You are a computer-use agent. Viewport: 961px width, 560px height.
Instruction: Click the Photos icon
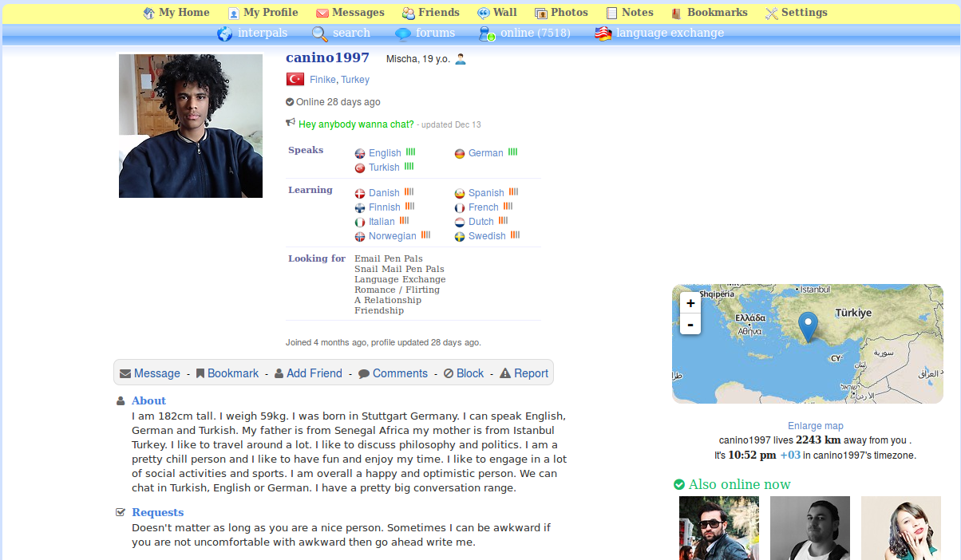click(541, 13)
